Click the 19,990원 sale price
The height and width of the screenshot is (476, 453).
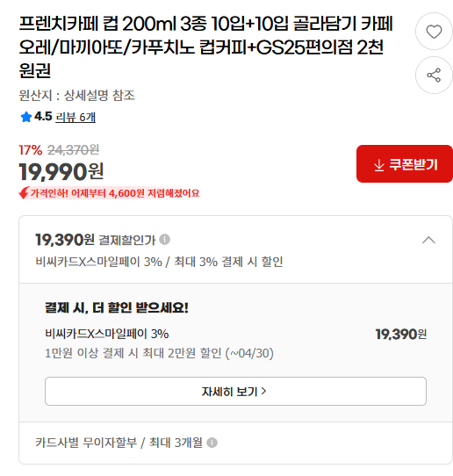(x=61, y=172)
